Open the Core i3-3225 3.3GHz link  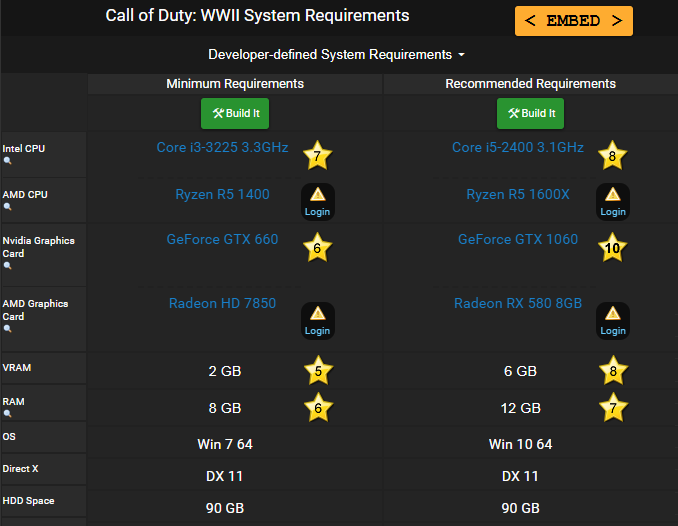(222, 148)
